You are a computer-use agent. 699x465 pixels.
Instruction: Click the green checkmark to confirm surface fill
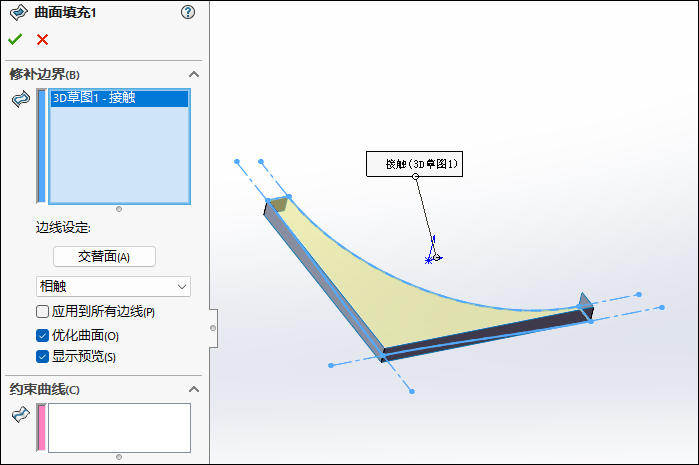click(14, 40)
